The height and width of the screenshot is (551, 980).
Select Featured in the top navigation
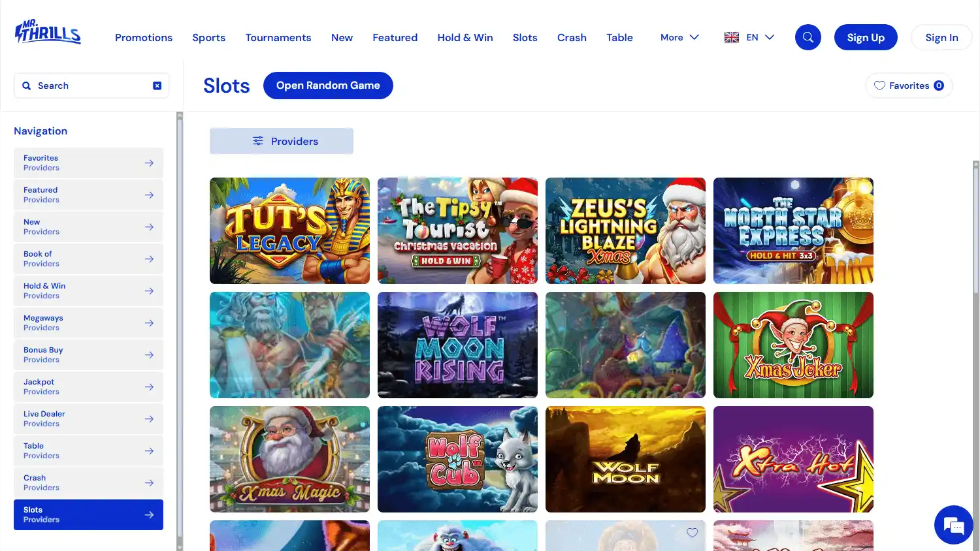pyautogui.click(x=395, y=37)
